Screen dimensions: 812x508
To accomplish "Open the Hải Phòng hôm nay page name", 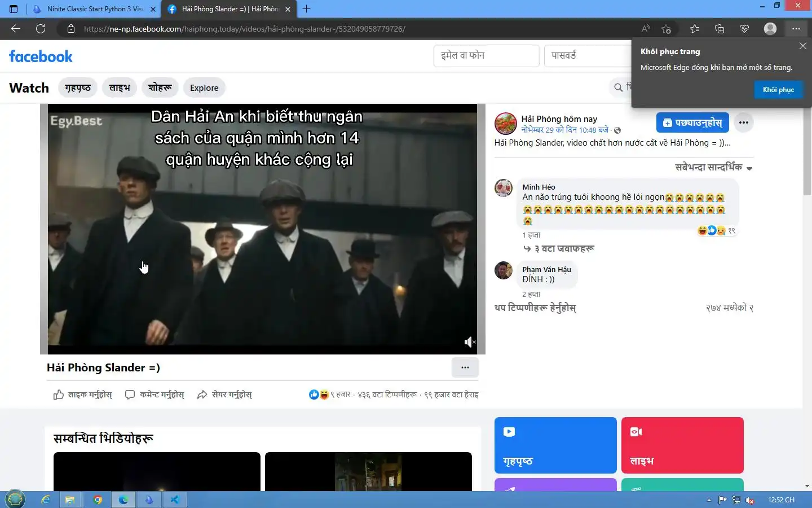I will [559, 119].
